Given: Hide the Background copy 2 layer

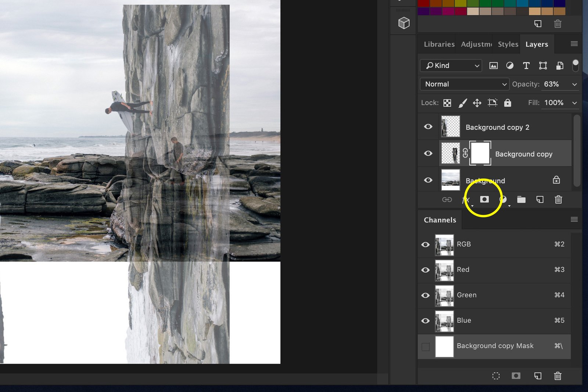Looking at the screenshot, I should pyautogui.click(x=428, y=126).
